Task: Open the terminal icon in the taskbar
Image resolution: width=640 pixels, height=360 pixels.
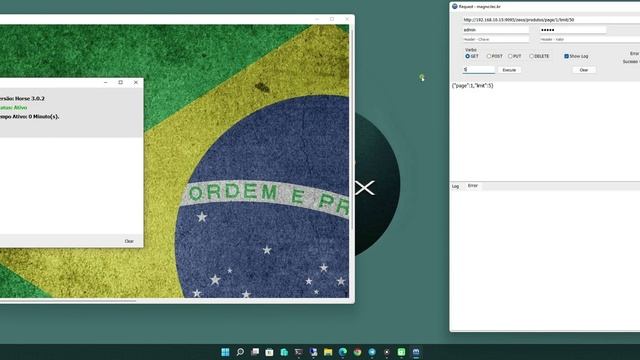Action: tap(298, 352)
